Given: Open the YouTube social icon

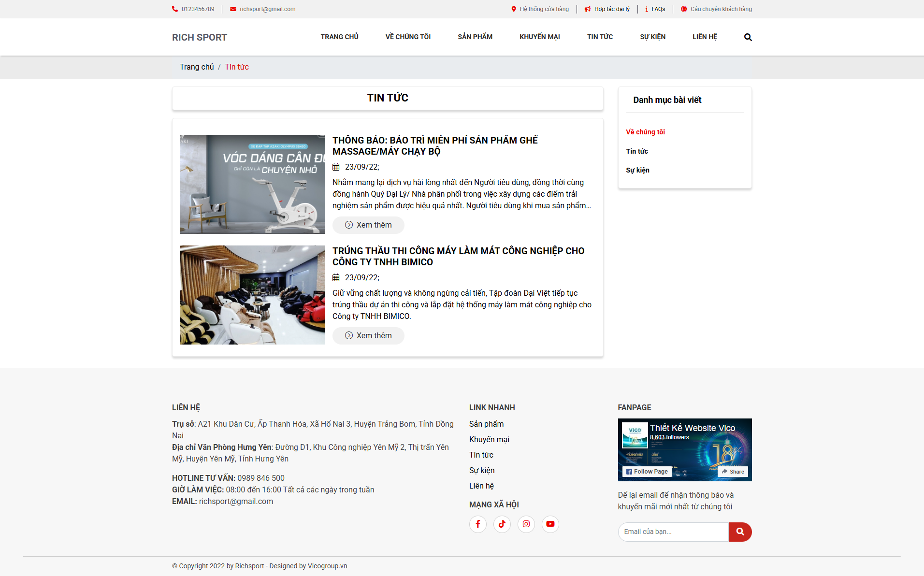Looking at the screenshot, I should coord(550,524).
